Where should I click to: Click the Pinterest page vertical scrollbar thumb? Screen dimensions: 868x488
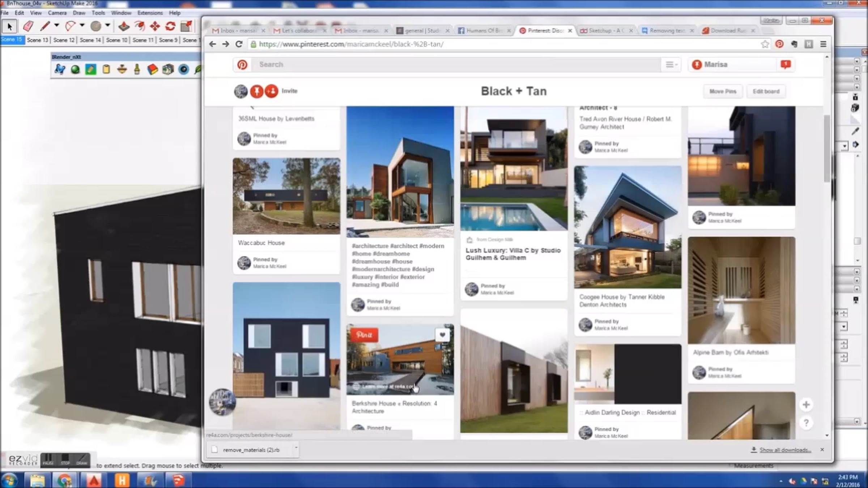(827, 148)
